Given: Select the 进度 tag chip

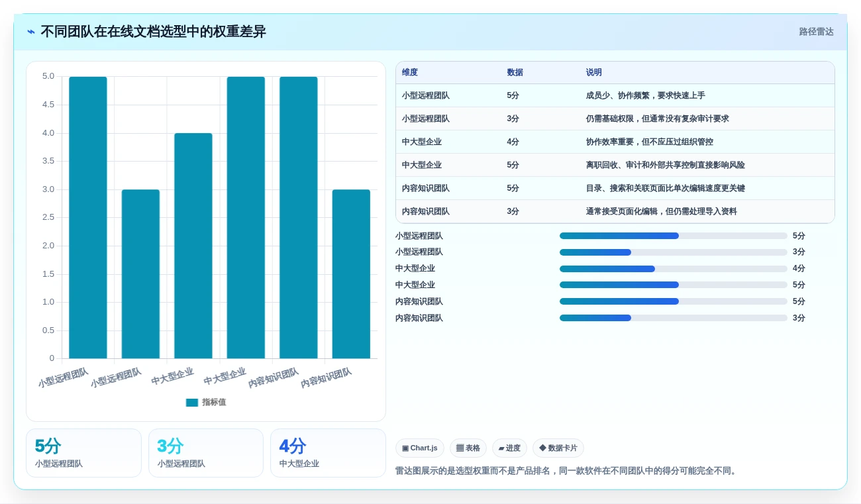Looking at the screenshot, I should pyautogui.click(x=509, y=448).
